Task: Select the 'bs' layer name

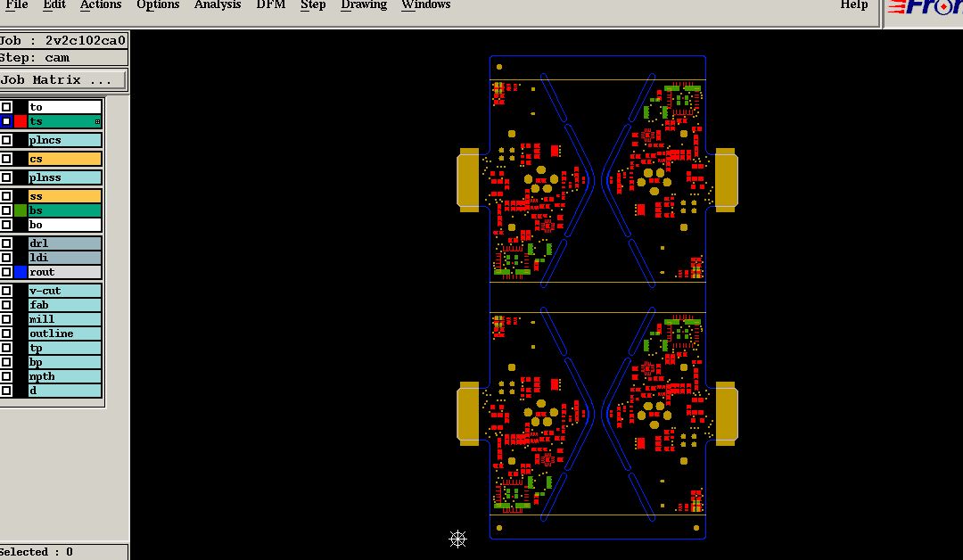Action: point(64,210)
